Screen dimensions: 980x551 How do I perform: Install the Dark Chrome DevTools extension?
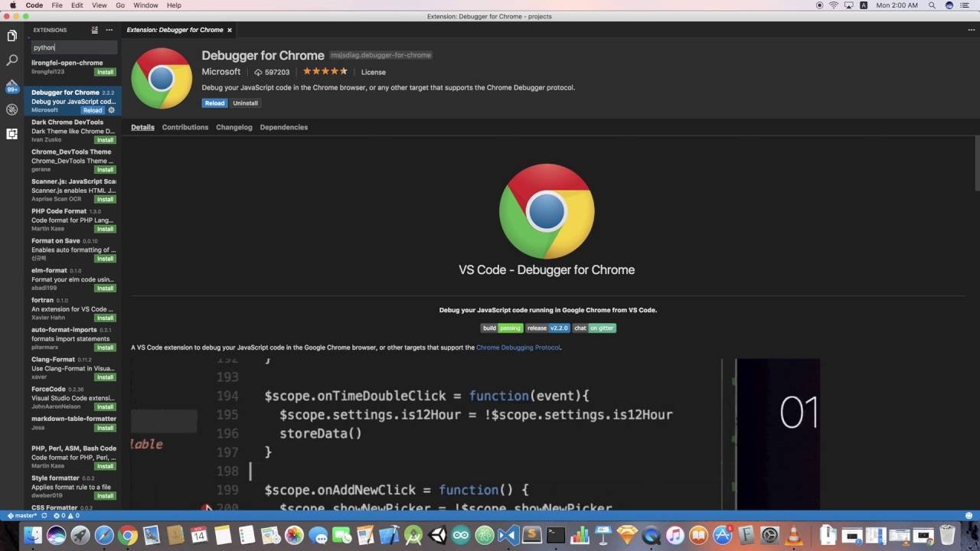pyautogui.click(x=105, y=140)
